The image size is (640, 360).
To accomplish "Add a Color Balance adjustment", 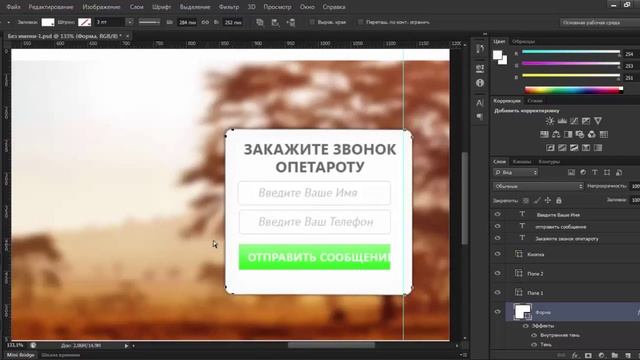I will pyautogui.click(x=556, y=134).
